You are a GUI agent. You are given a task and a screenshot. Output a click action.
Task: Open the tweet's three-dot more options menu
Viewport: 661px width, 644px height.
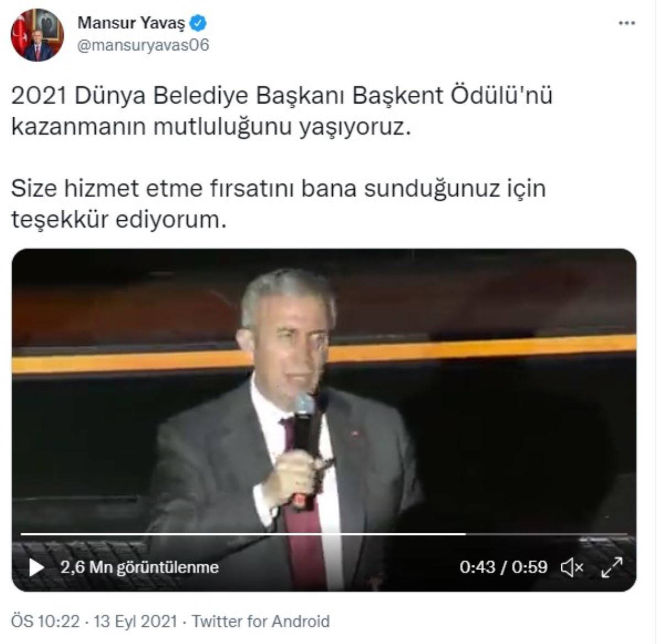(x=627, y=23)
